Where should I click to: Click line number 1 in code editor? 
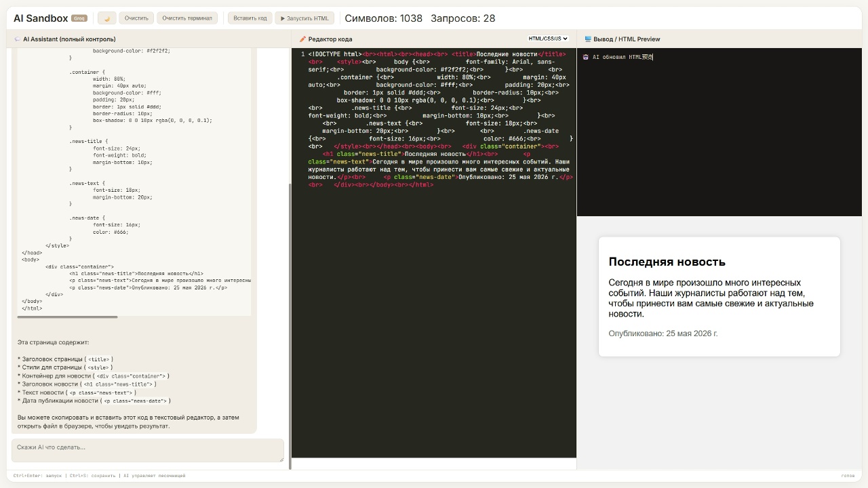pos(302,54)
